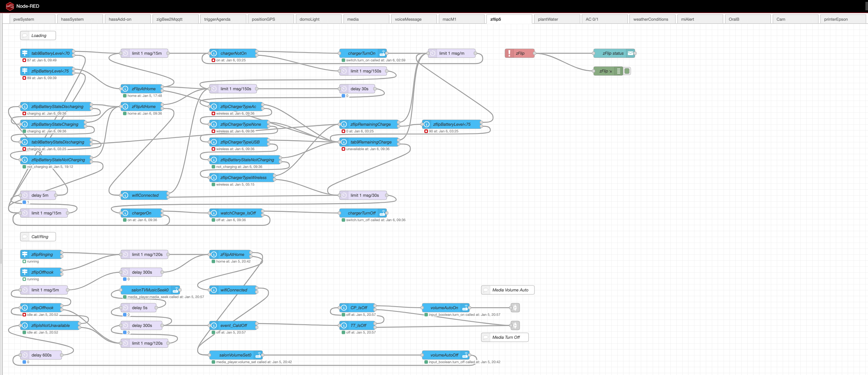
Task: Click the salonVolumeSet0 service node
Action: 235,355
